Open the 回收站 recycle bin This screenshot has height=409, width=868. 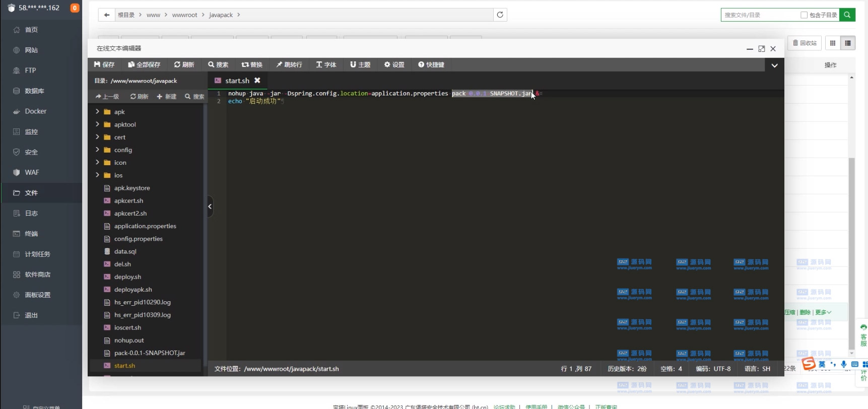805,43
